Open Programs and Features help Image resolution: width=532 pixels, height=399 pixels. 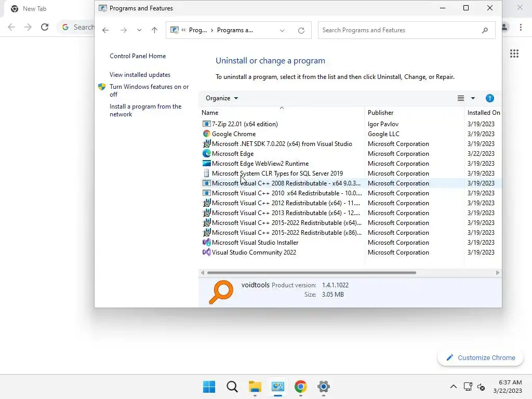tap(489, 98)
